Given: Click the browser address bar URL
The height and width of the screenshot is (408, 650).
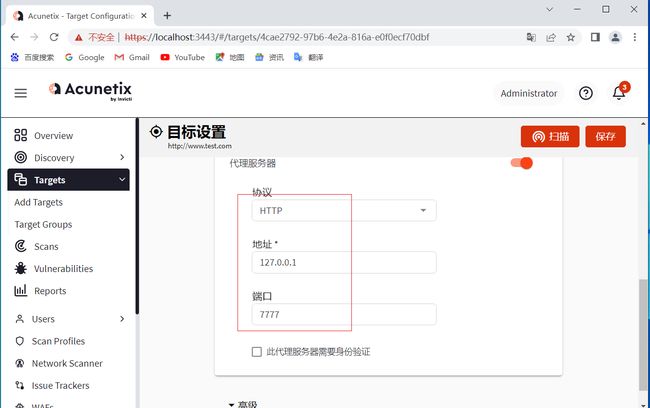Looking at the screenshot, I should 277,37.
